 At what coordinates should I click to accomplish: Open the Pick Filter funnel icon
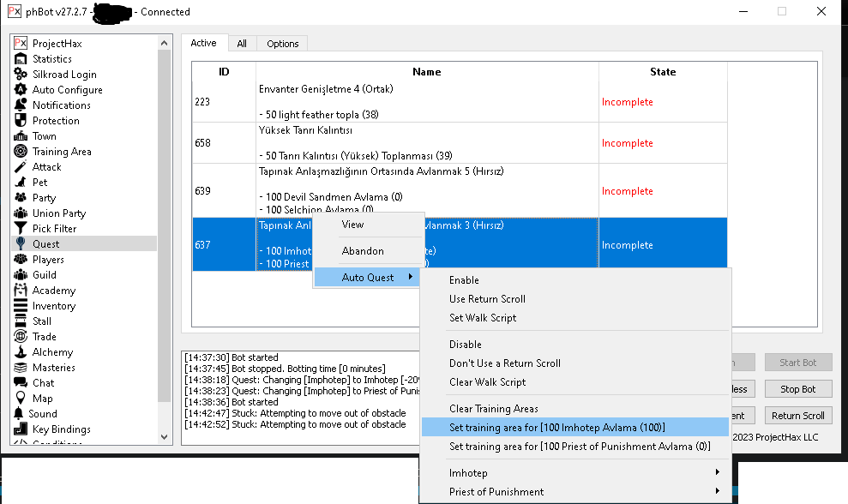click(21, 229)
